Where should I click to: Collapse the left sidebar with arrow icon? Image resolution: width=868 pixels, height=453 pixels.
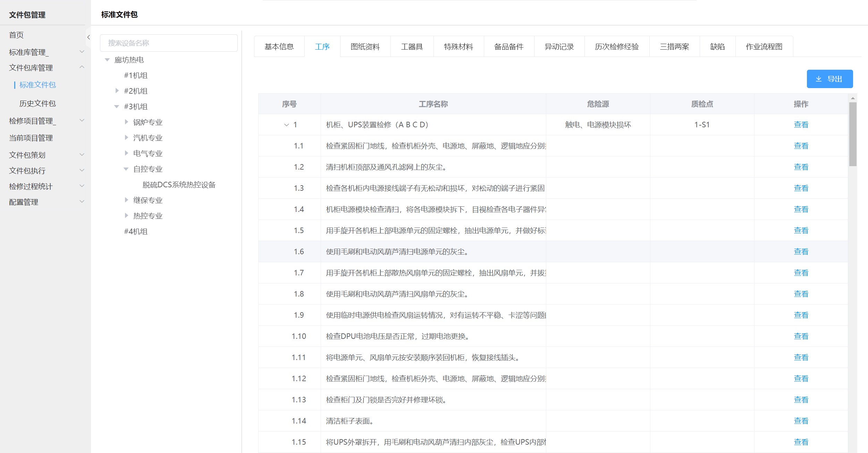89,37
